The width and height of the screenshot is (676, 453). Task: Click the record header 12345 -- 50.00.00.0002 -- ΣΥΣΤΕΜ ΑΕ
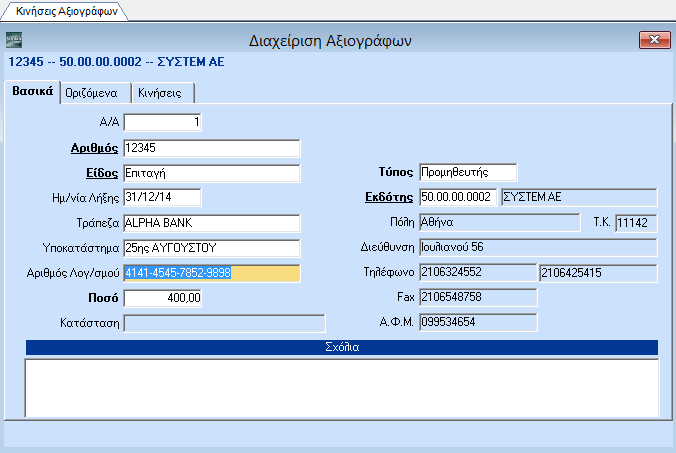tap(116, 62)
